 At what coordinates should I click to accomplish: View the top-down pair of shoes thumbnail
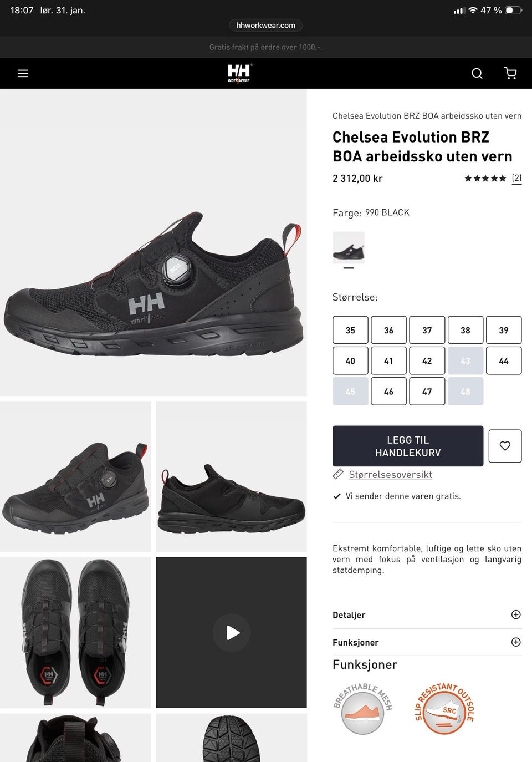click(x=75, y=633)
